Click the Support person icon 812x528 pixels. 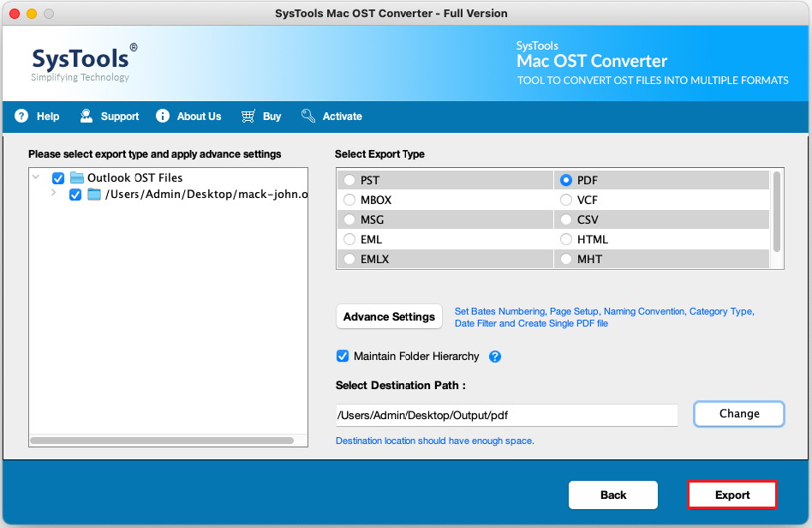point(87,116)
